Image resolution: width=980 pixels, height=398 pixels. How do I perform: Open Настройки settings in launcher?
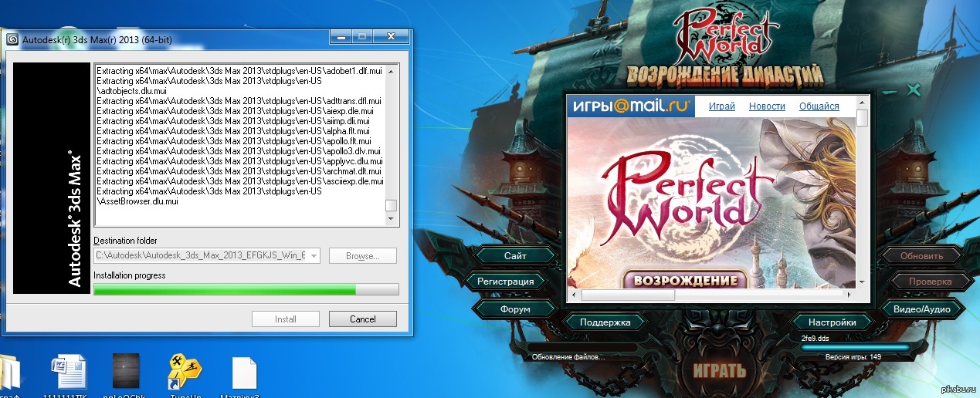tap(832, 322)
